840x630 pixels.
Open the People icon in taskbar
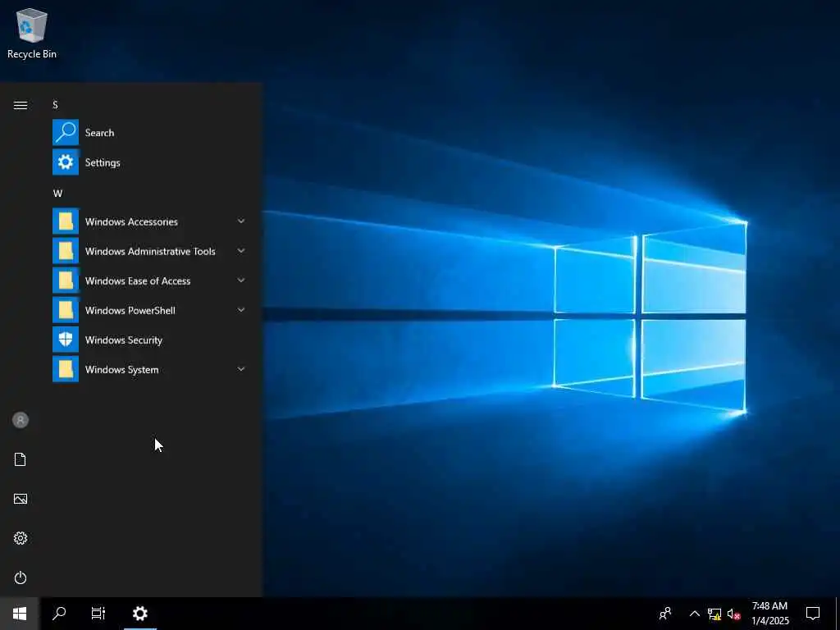pyautogui.click(x=665, y=614)
